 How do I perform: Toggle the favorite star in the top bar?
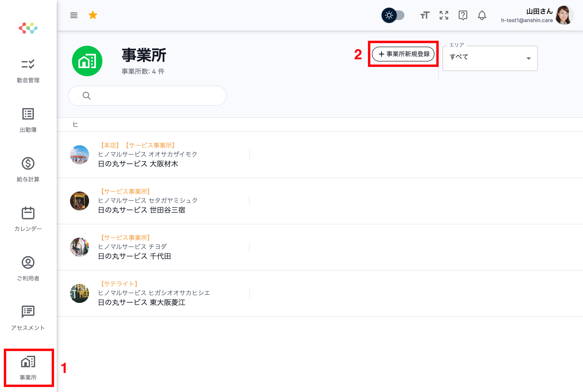click(x=93, y=15)
